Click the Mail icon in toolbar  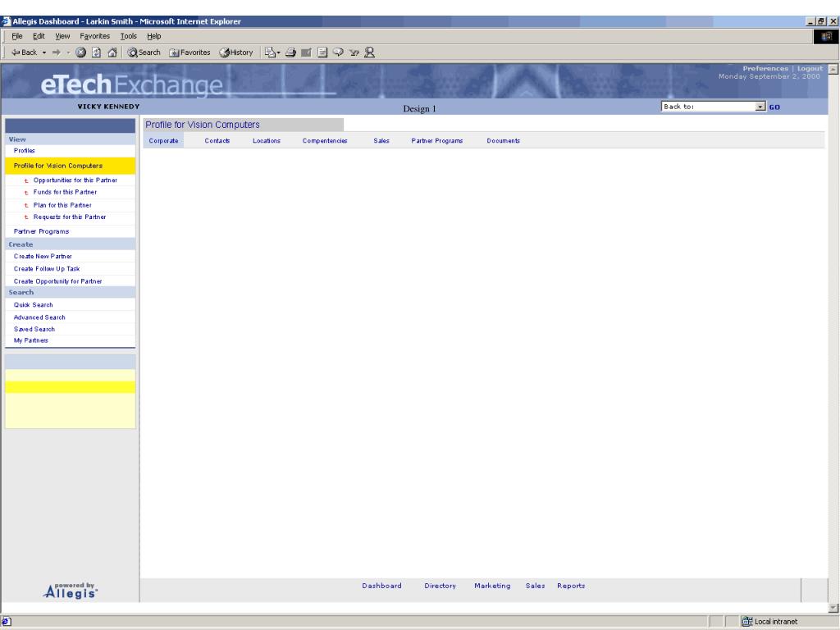(272, 52)
